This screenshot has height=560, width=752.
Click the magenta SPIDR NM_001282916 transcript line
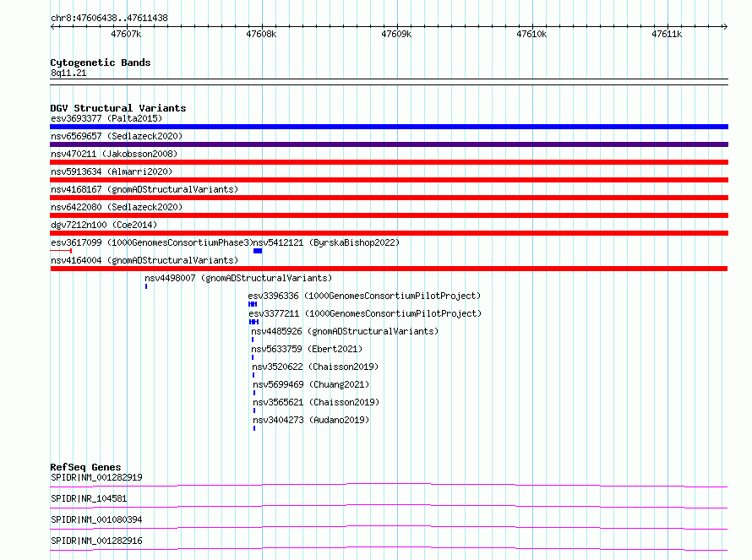click(389, 548)
